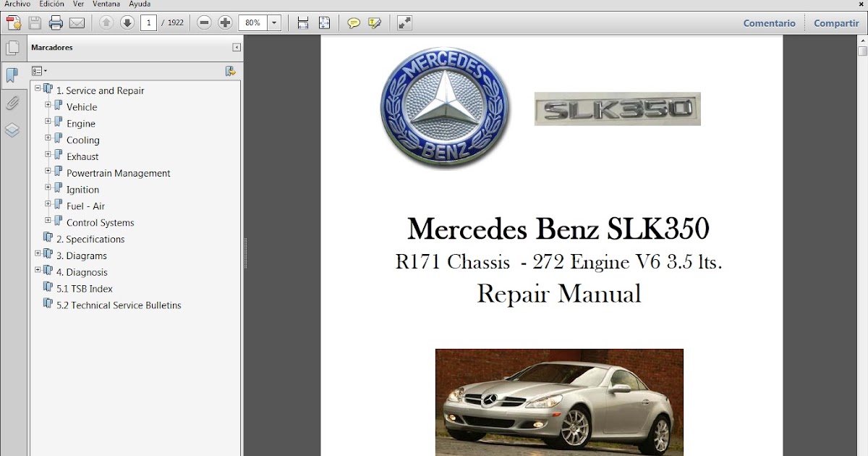The height and width of the screenshot is (456, 868).
Task: Select the Marcadores bookmark panel icon
Action: tap(12, 76)
